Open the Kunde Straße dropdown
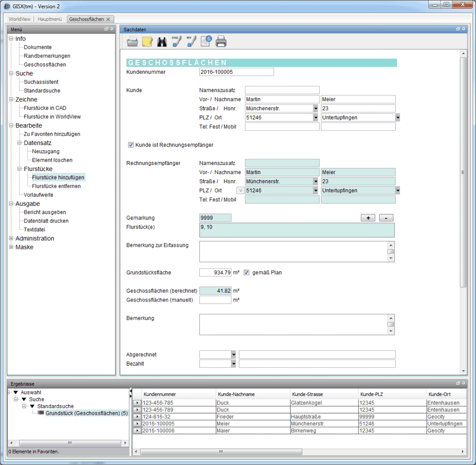 click(316, 109)
